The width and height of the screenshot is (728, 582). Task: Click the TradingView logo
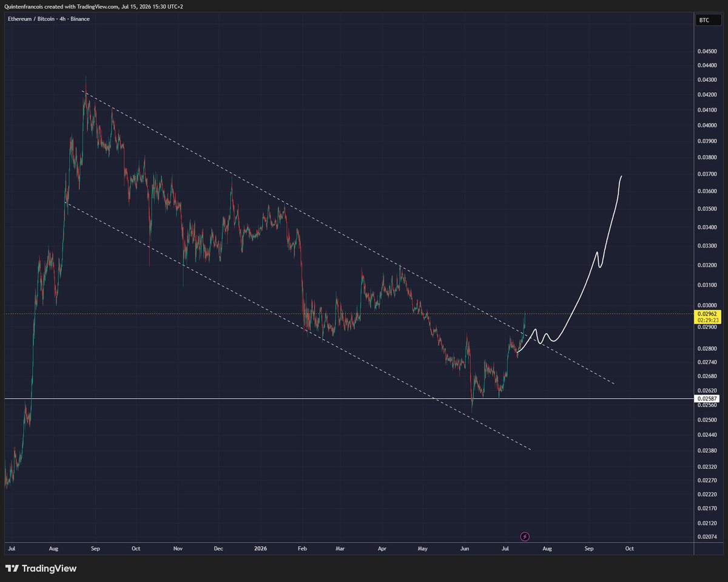[41, 569]
